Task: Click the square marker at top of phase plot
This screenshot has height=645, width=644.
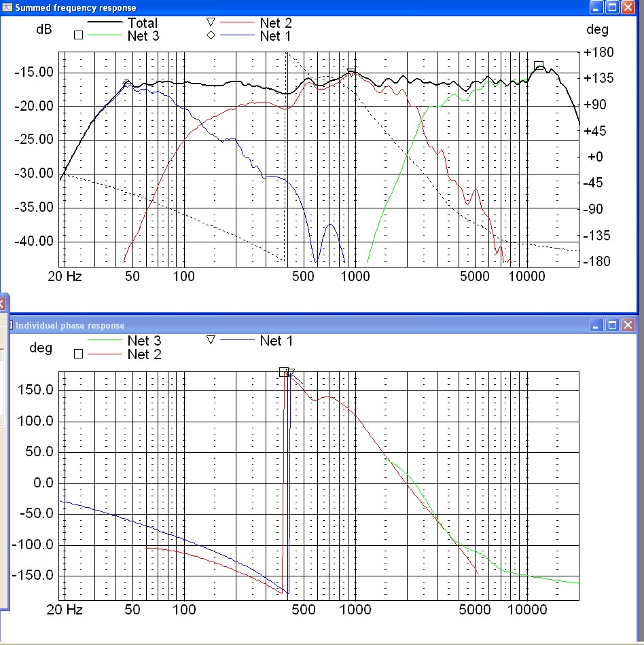Action: [283, 372]
